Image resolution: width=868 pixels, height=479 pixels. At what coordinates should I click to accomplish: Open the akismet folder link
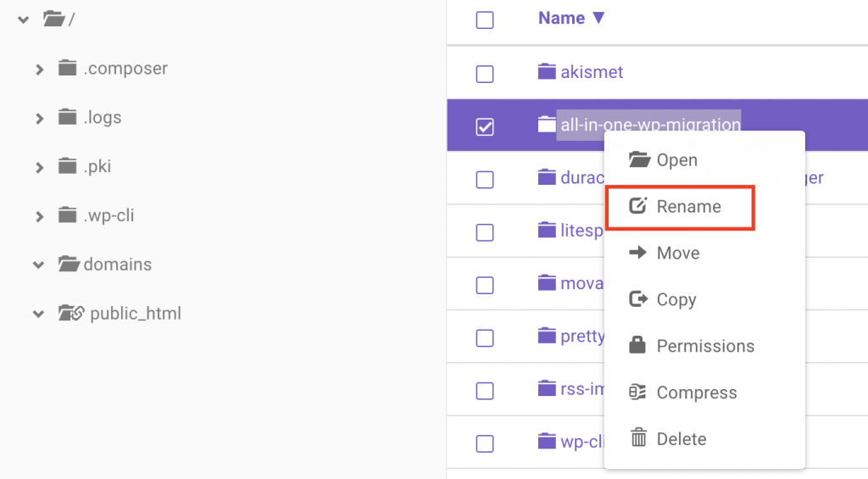point(592,72)
